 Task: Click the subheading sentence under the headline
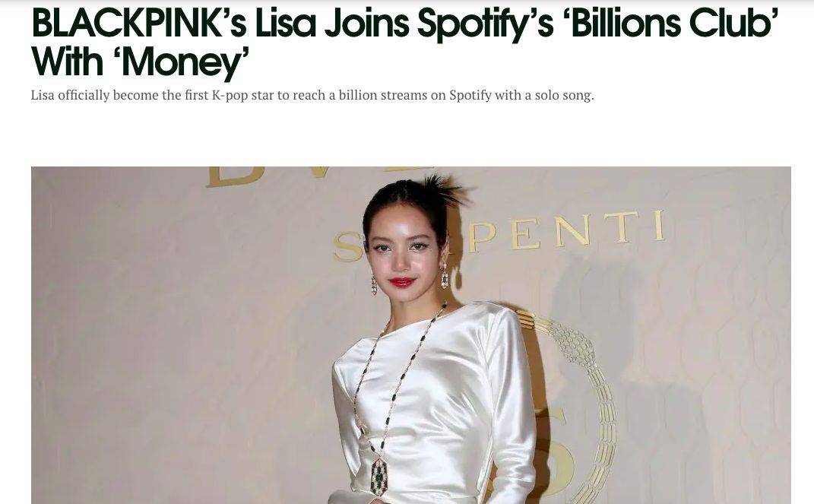[312, 96]
